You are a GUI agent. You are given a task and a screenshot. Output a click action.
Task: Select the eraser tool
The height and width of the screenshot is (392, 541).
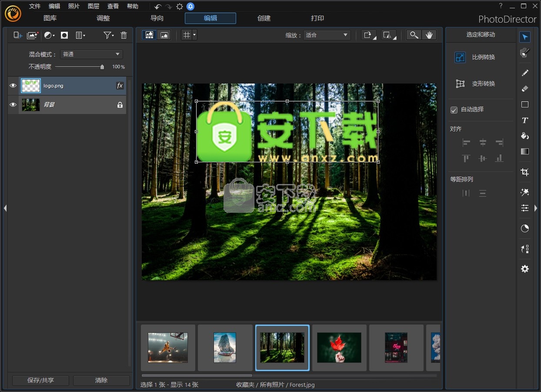(x=525, y=89)
